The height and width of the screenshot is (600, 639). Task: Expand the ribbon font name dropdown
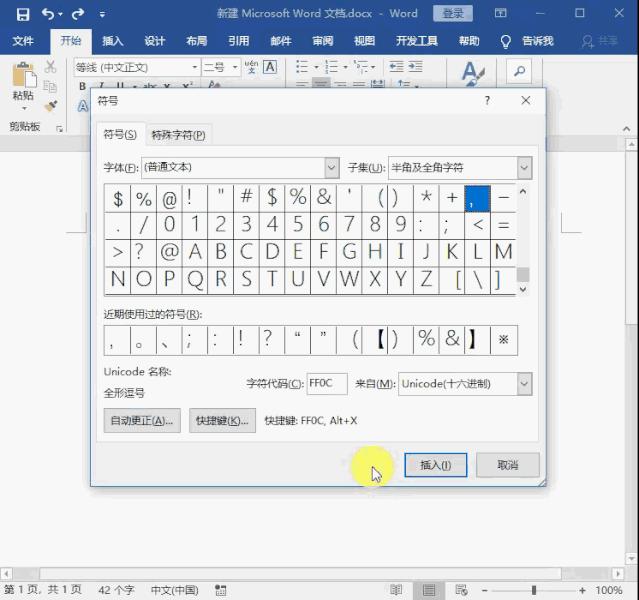195,67
